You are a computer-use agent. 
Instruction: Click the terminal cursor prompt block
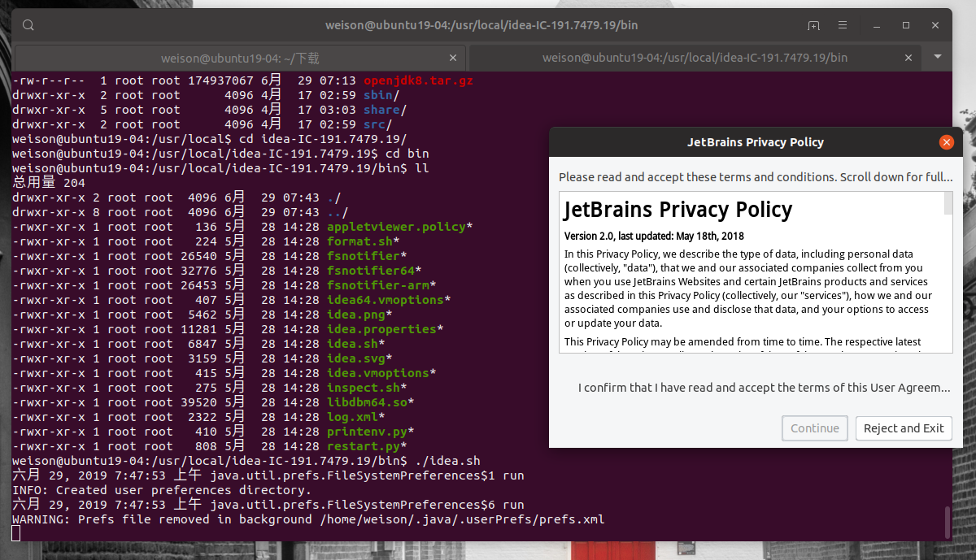16,533
